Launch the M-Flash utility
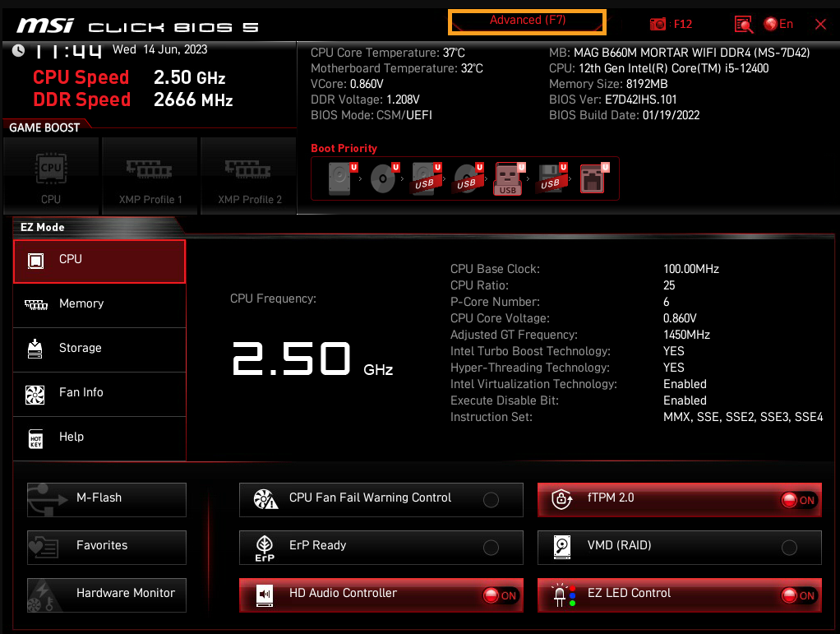The height and width of the screenshot is (634, 840). pos(107,498)
